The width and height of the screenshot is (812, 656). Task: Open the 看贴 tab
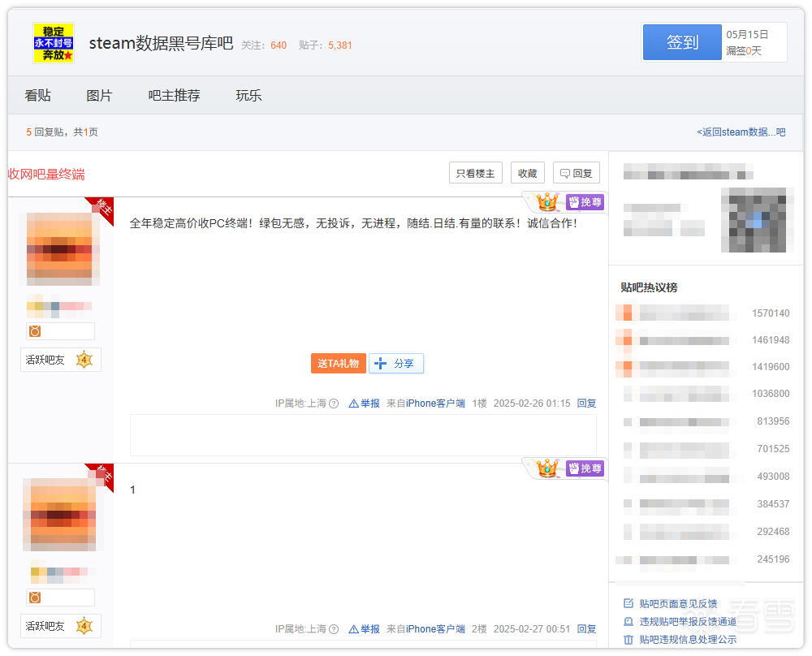(x=38, y=95)
